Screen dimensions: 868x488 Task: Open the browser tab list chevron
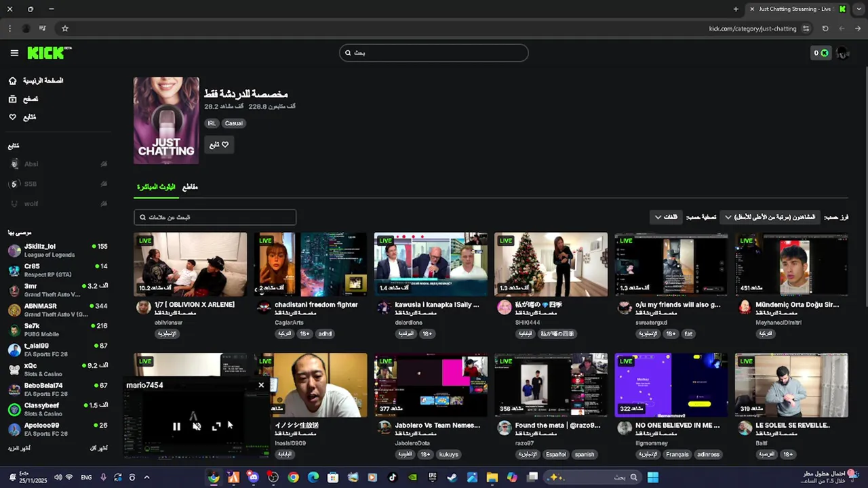(858, 9)
